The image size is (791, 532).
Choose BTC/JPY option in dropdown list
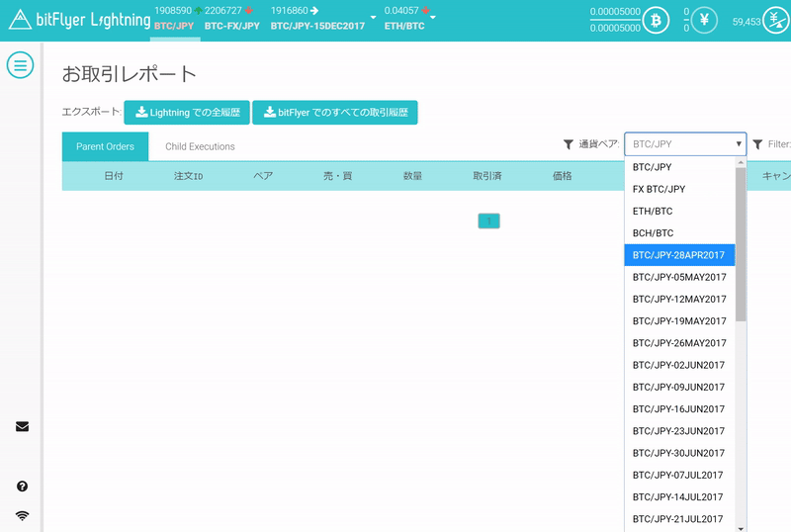point(679,167)
